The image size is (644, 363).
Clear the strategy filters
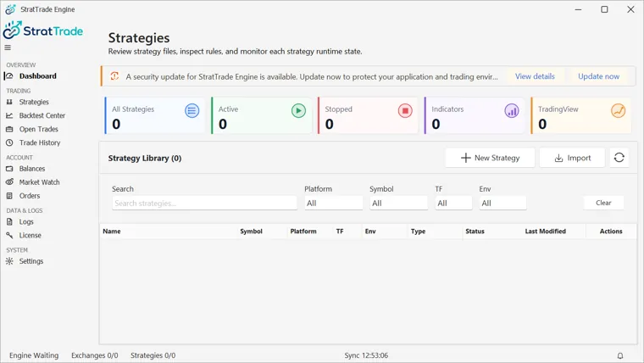[603, 203]
